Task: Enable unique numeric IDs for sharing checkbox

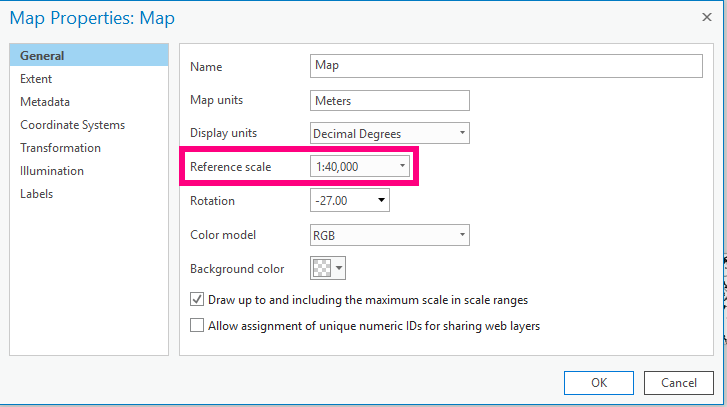Action: coord(197,325)
